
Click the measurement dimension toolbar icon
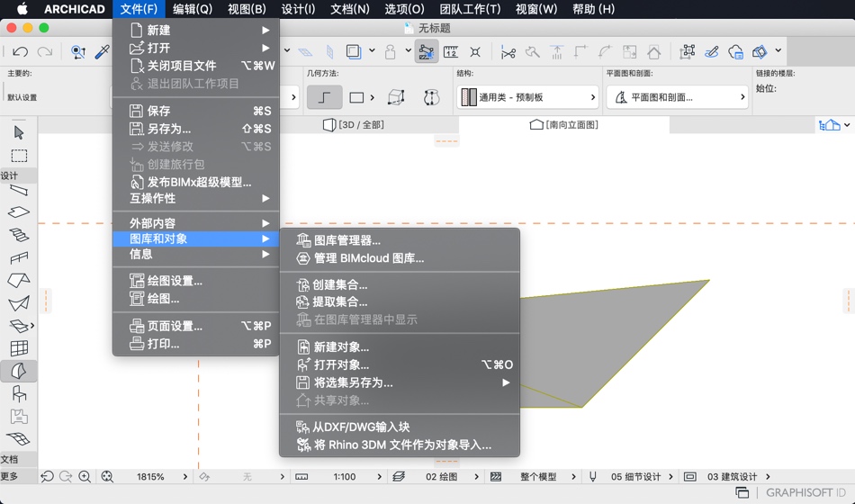click(450, 52)
